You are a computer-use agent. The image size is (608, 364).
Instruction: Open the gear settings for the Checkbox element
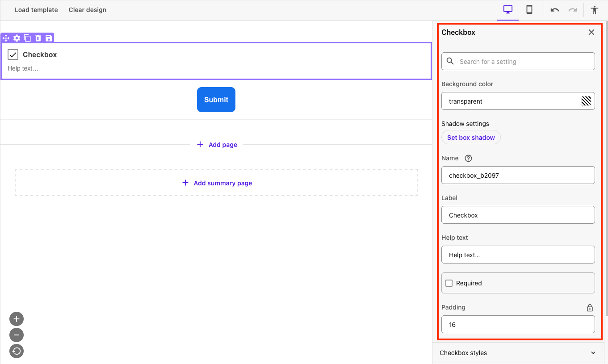pos(17,38)
